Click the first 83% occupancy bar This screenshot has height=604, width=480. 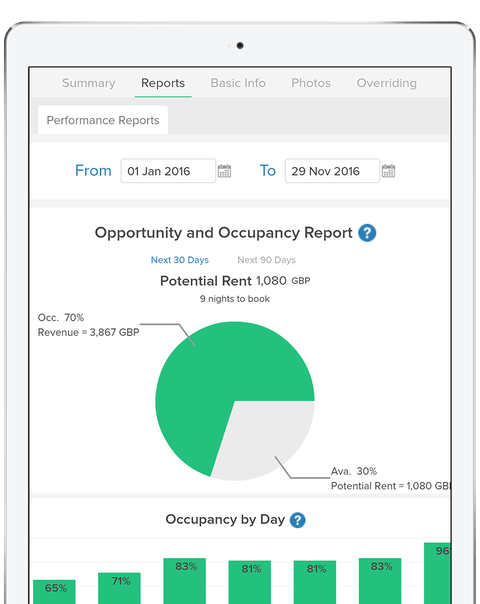[185, 581]
